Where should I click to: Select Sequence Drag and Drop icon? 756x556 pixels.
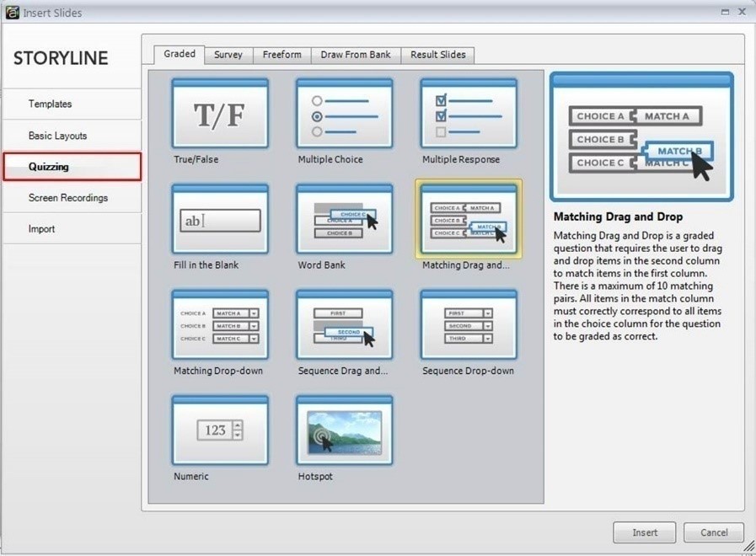[344, 324]
